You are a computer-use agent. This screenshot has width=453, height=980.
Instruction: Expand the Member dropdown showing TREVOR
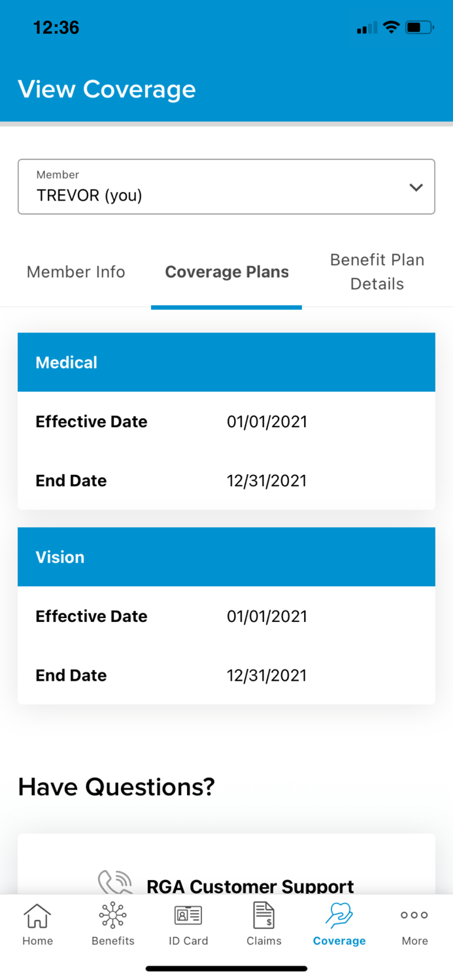pos(226,187)
